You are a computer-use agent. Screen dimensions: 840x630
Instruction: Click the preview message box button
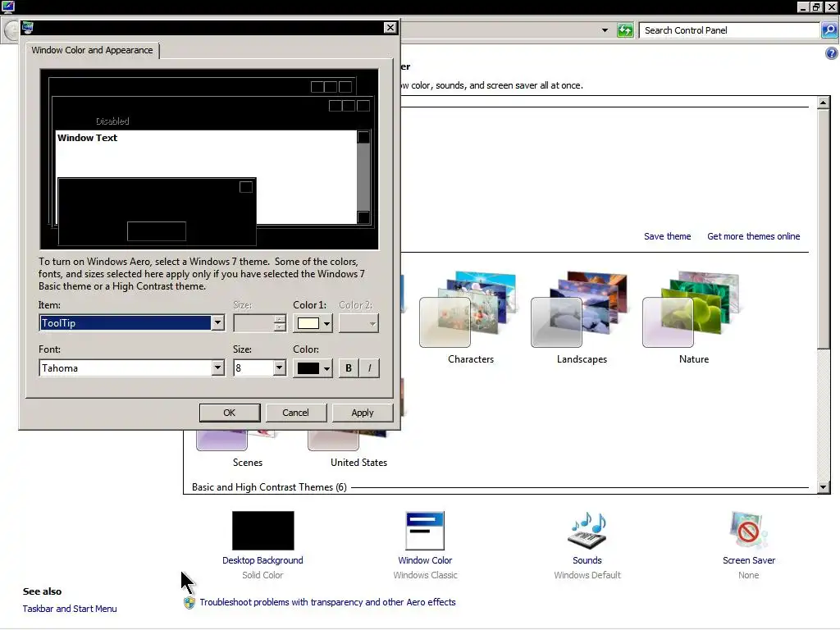coord(157,231)
